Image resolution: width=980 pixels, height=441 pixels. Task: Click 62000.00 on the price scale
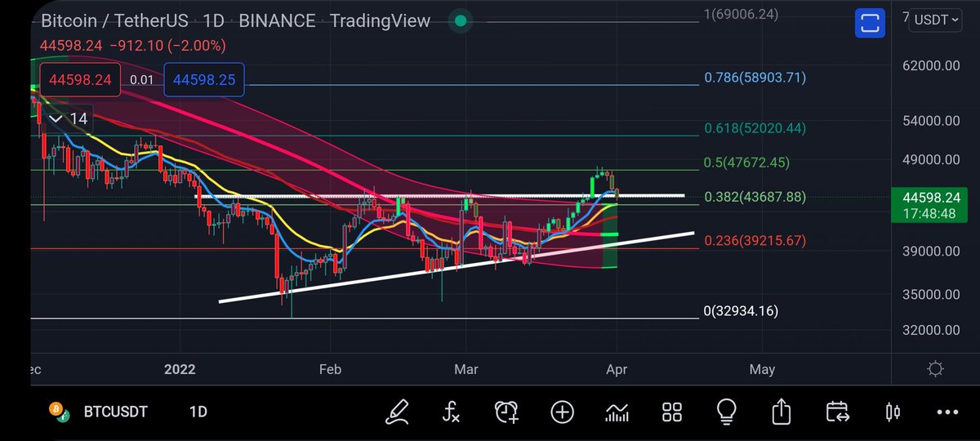tap(930, 65)
